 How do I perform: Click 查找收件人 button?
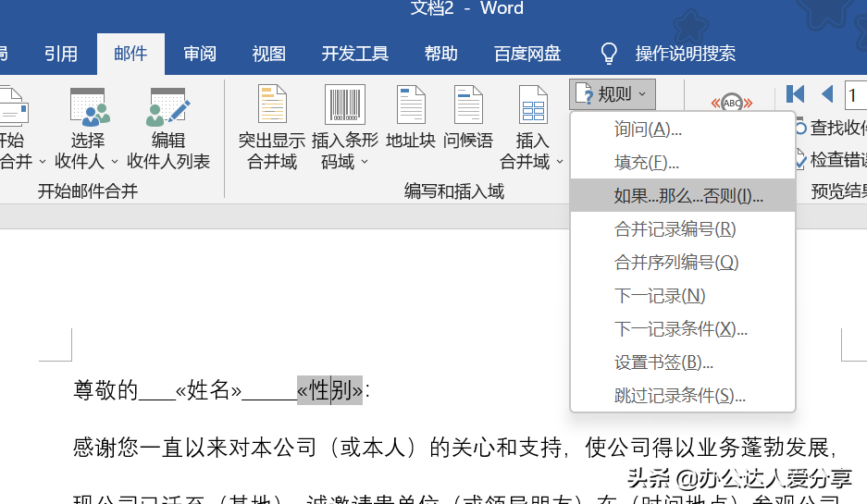832,128
